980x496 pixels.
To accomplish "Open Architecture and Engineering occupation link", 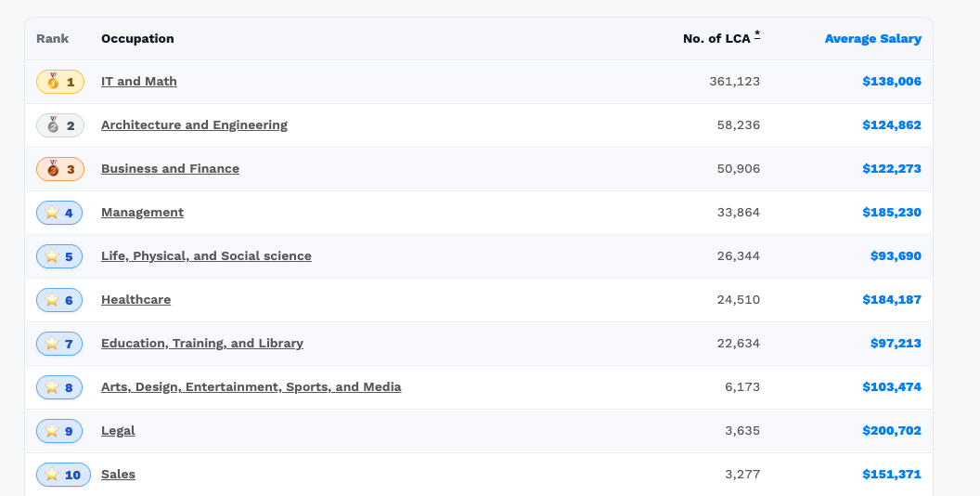I will pyautogui.click(x=194, y=125).
